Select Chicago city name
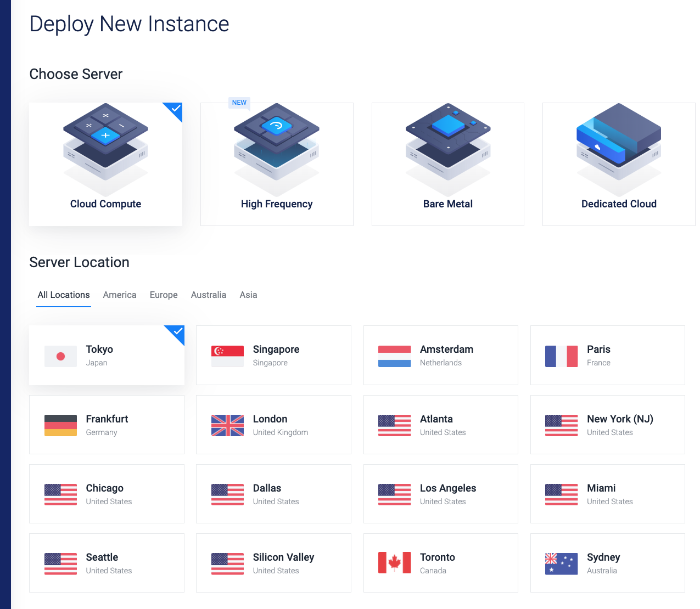This screenshot has width=700, height=609. (x=104, y=488)
